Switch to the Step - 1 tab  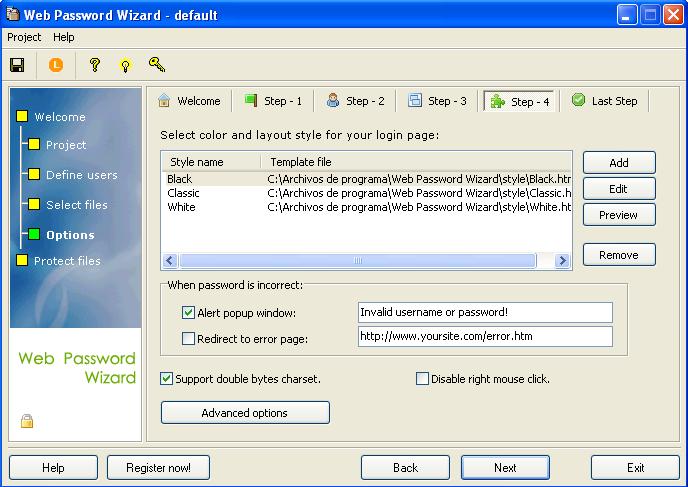273,101
